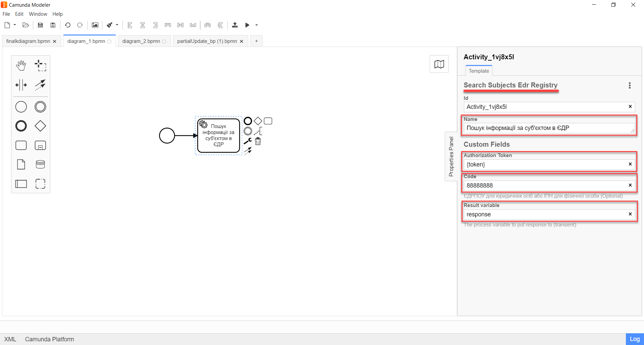Toggle the Log panel
This screenshot has height=345, width=644.
tap(635, 339)
